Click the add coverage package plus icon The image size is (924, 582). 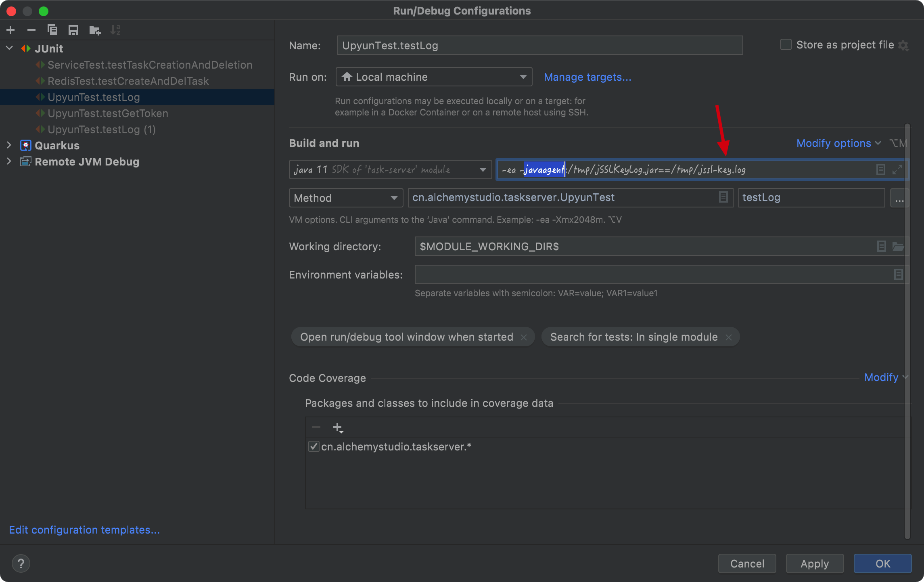[x=338, y=427]
